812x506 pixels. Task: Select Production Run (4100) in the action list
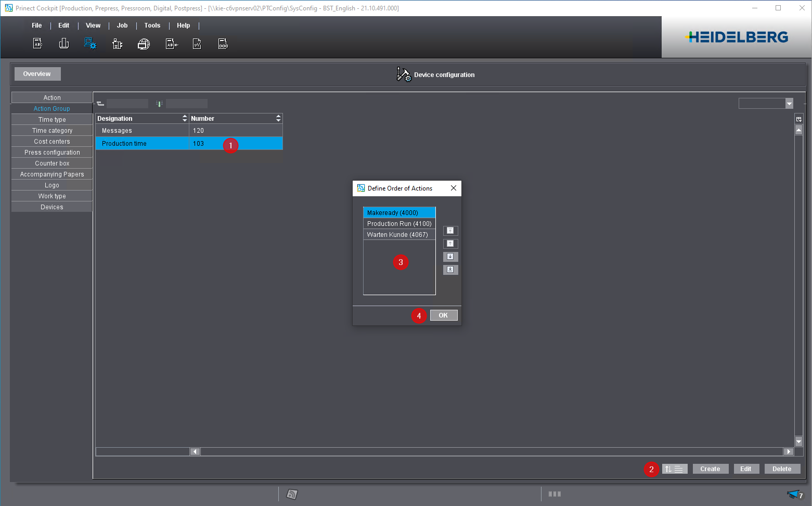pyautogui.click(x=399, y=223)
